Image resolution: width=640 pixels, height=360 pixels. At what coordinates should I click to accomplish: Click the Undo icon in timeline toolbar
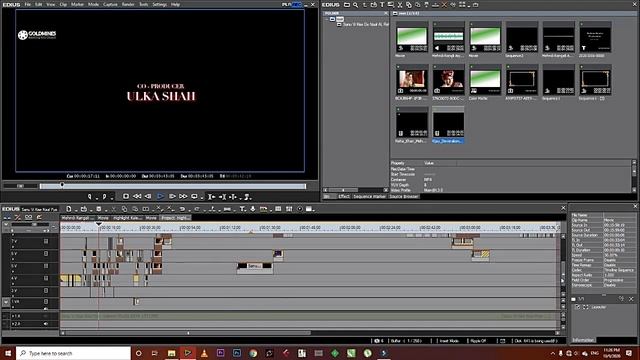[x=182, y=209]
